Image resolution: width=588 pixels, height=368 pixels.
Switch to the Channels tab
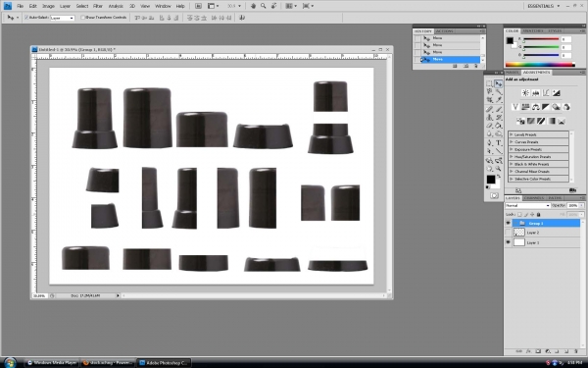534,198
